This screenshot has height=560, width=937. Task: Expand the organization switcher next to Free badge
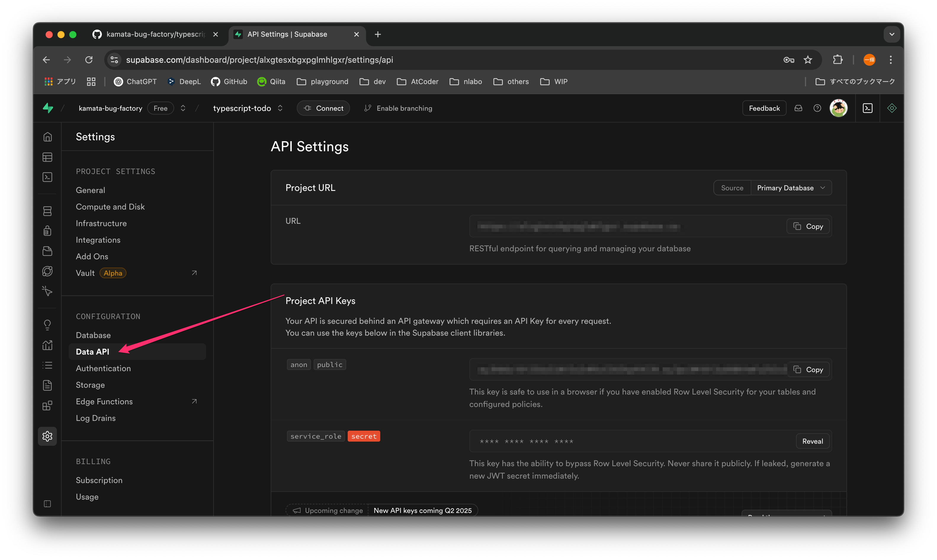(x=183, y=108)
